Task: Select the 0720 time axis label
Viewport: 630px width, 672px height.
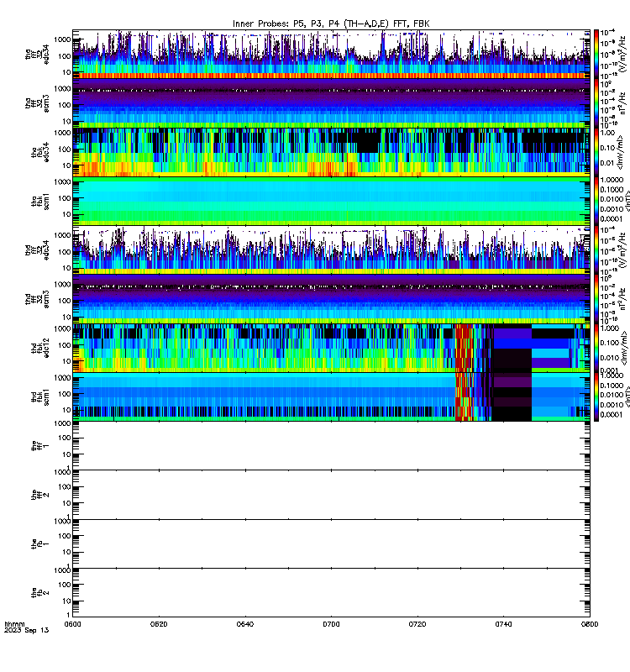Action: (x=417, y=624)
